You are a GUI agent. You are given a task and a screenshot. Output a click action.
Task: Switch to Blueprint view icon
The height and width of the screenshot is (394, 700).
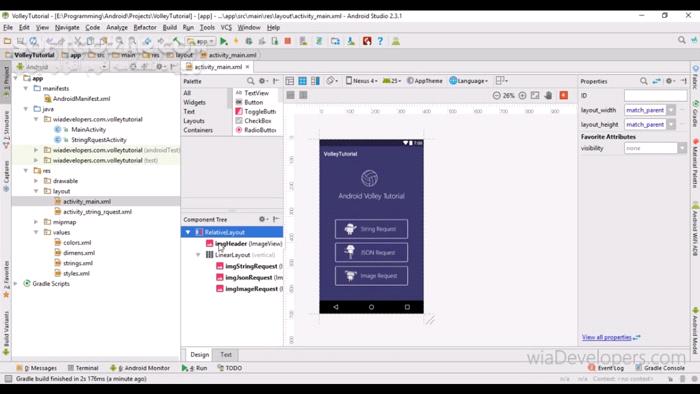pyautogui.click(x=302, y=81)
